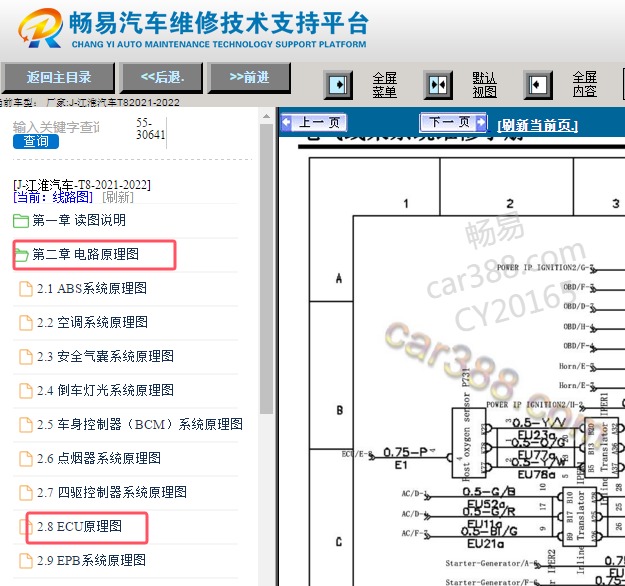Click the 返回主目录 button
The width and height of the screenshot is (625, 586).
[59, 77]
